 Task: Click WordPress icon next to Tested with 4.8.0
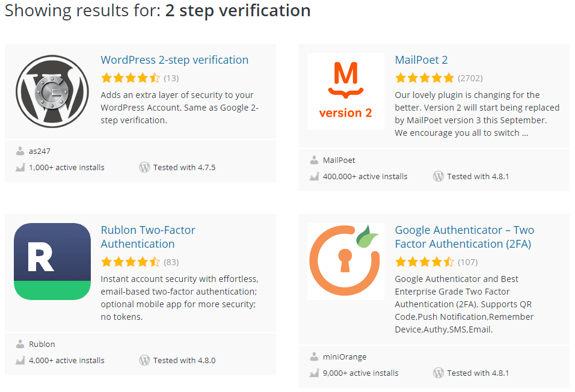click(144, 361)
